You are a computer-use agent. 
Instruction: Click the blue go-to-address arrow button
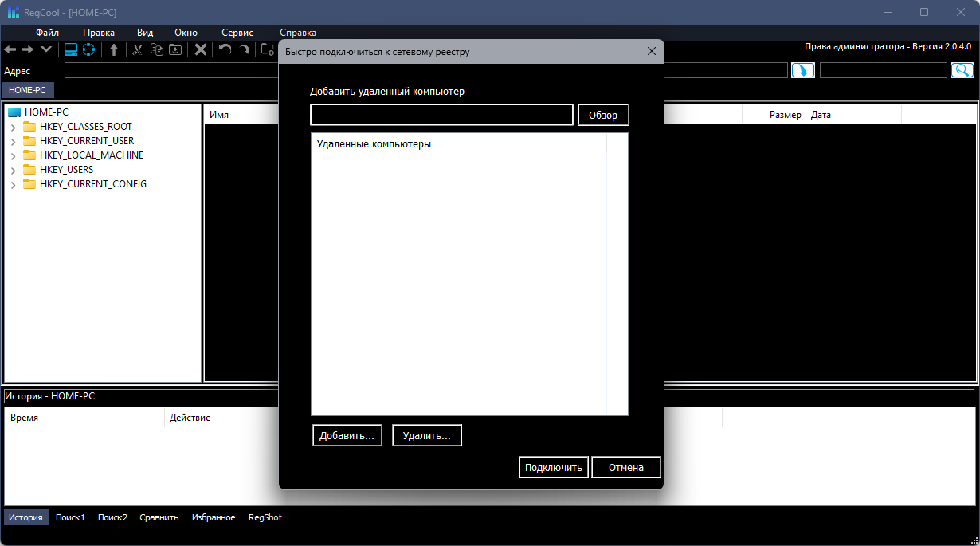(802, 70)
